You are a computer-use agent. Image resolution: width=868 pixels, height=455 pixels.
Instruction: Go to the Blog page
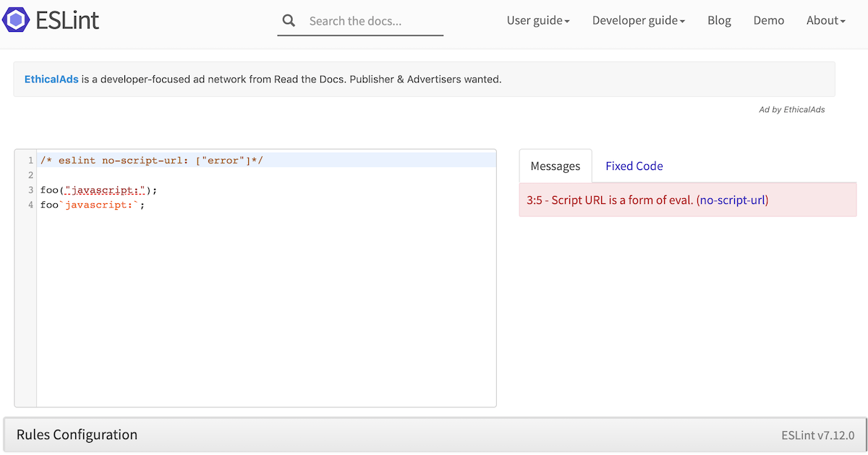click(x=719, y=20)
